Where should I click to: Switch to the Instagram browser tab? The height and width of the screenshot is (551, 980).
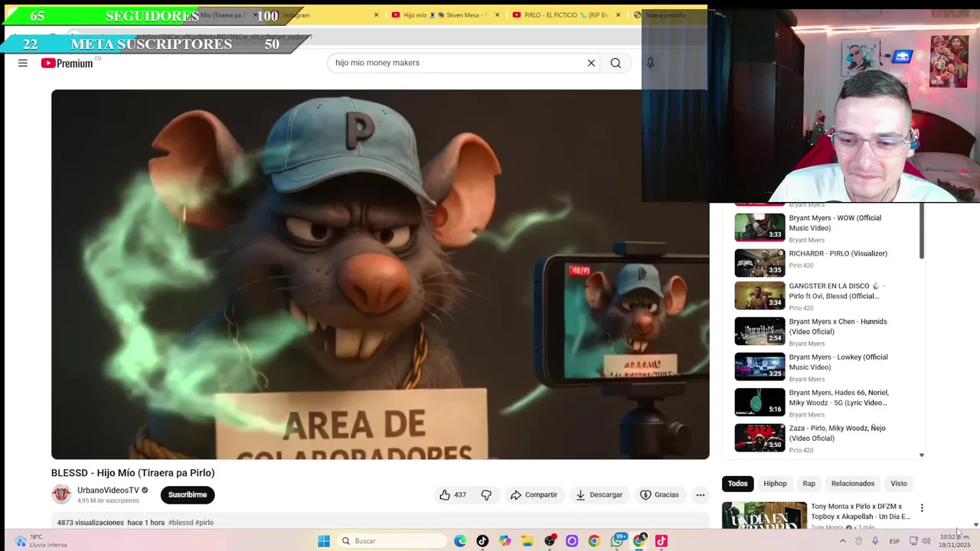click(x=322, y=15)
